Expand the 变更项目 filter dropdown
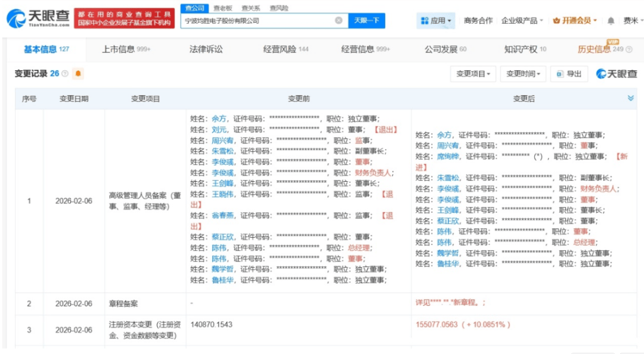The image size is (644, 354). [x=473, y=74]
